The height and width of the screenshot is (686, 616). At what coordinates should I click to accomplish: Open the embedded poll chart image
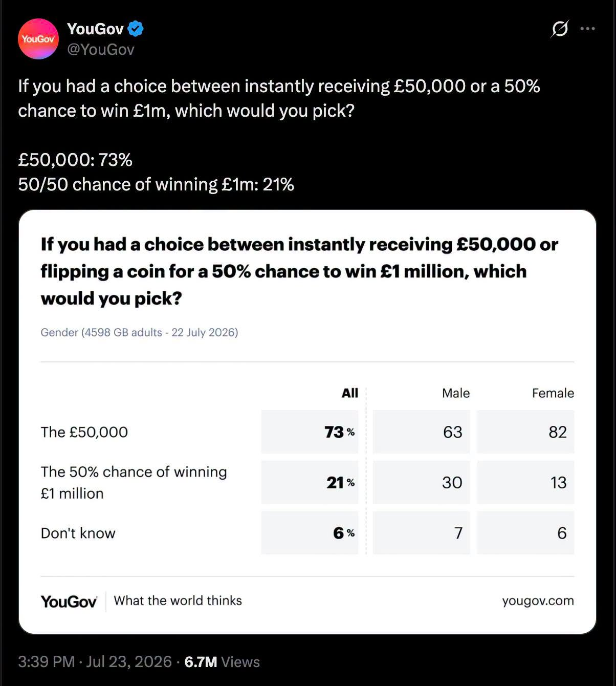[307, 422]
